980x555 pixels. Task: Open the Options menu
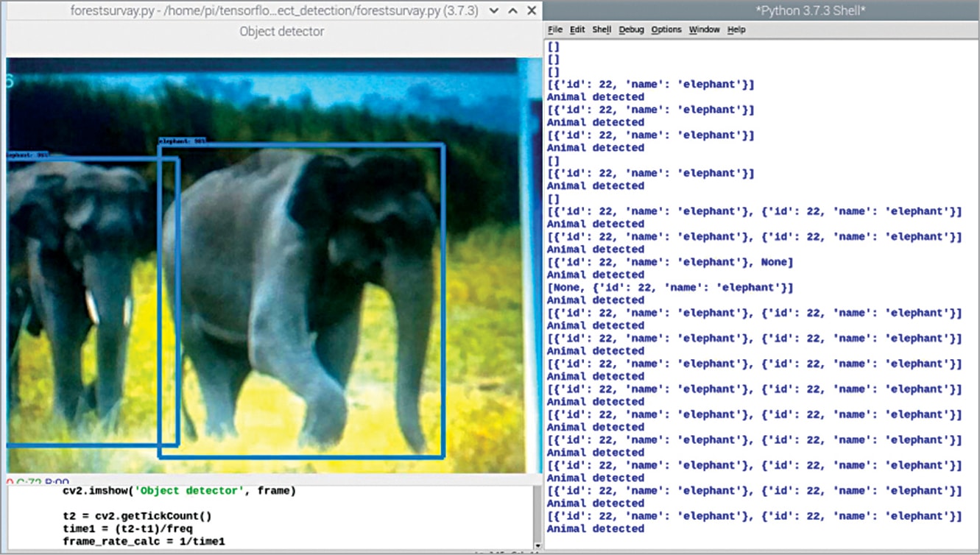(x=666, y=29)
